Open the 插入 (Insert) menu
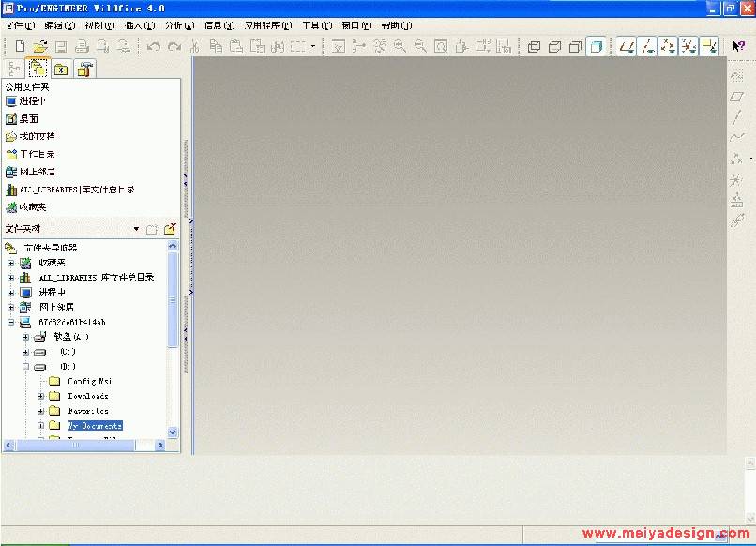Image resolution: width=756 pixels, height=546 pixels. point(140,25)
